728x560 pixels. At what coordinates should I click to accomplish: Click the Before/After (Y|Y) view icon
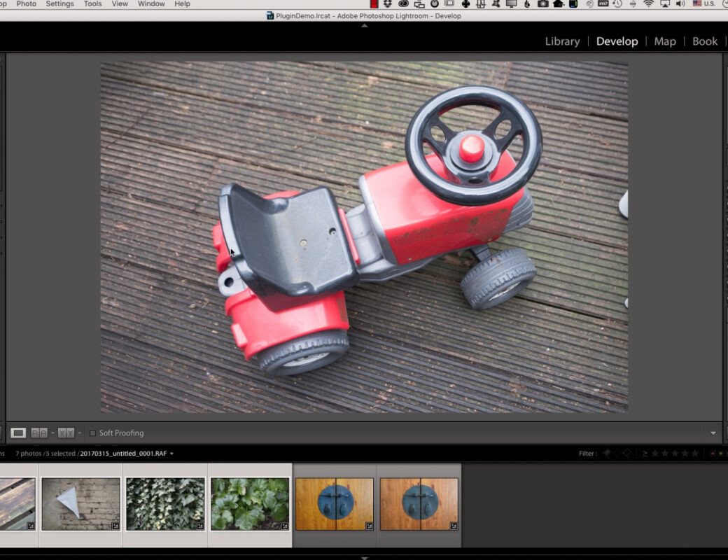click(66, 433)
